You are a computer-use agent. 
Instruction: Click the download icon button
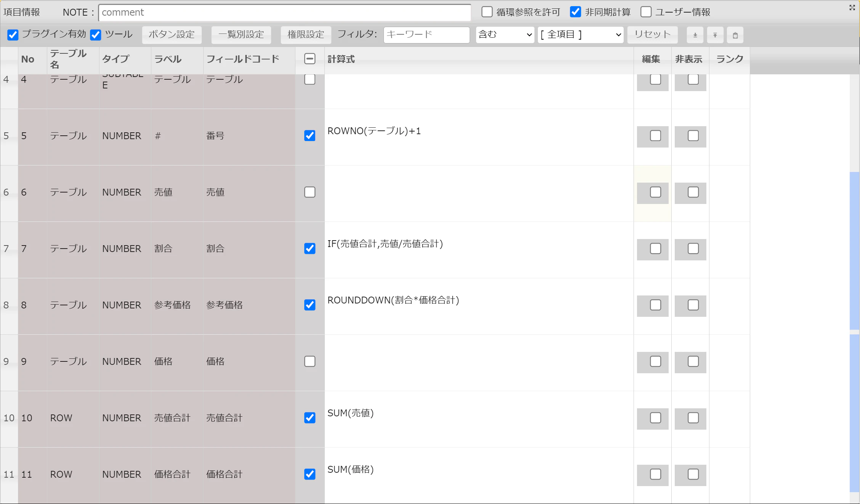coord(695,35)
